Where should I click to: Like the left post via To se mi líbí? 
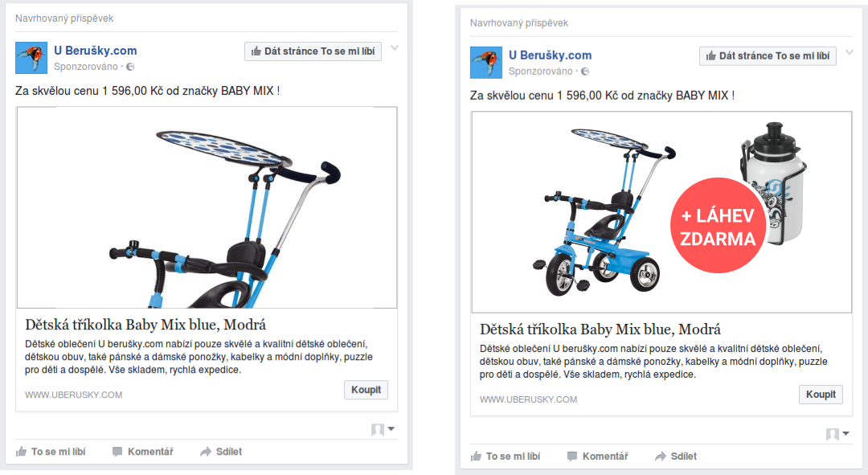pos(51,452)
